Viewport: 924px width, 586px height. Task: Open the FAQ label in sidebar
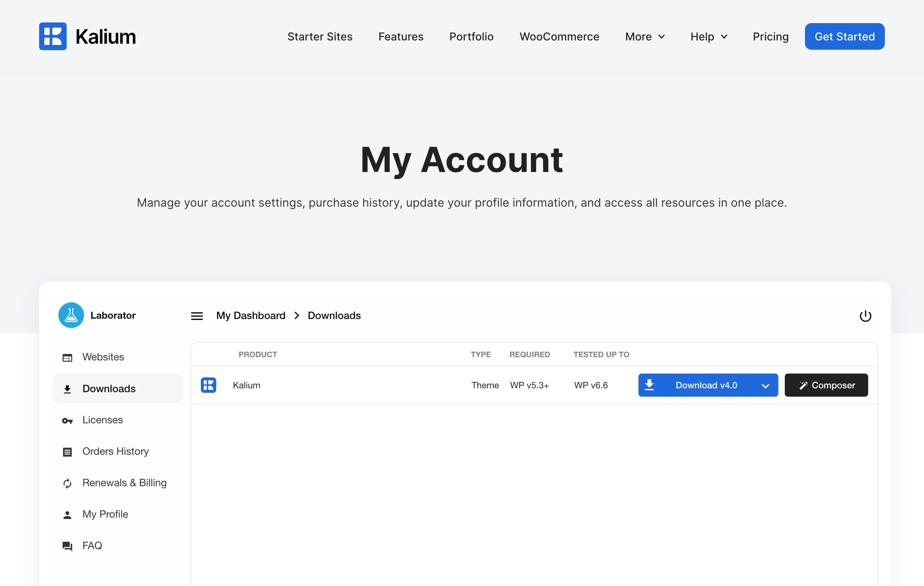[x=92, y=546]
